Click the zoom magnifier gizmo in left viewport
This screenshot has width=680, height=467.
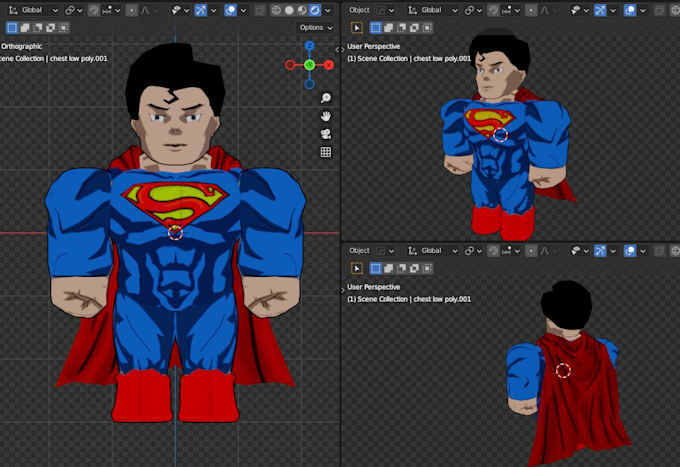(x=326, y=98)
